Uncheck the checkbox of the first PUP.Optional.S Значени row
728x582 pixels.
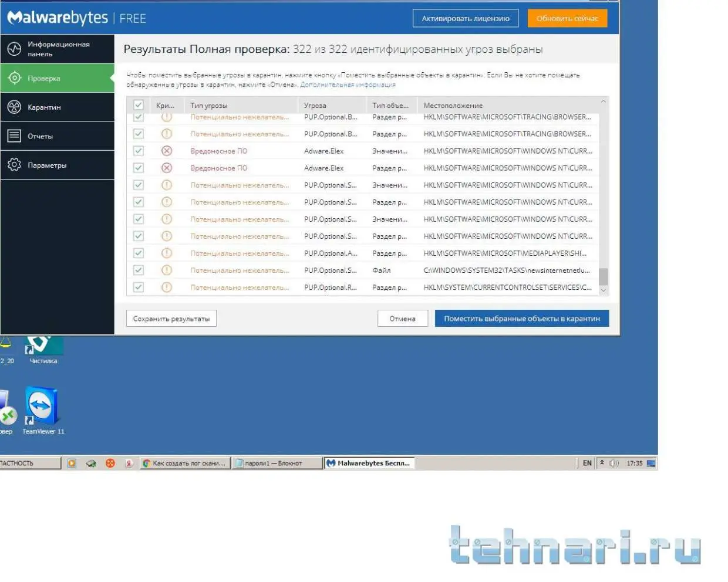(x=139, y=185)
